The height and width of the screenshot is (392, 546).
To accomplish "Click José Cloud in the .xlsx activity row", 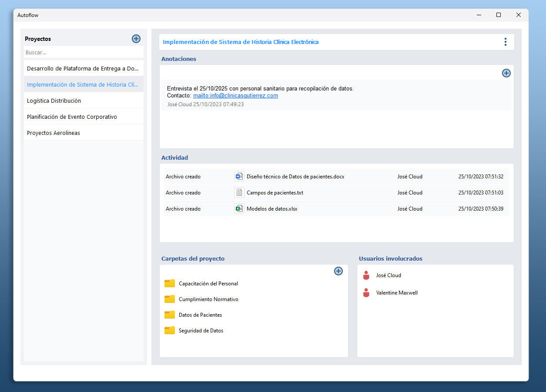I will tap(410, 209).
